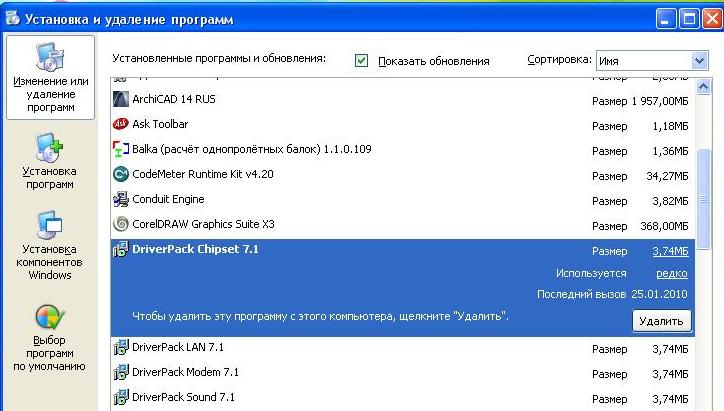Click the window title bar system icon
The image size is (724, 411).
click(13, 17)
